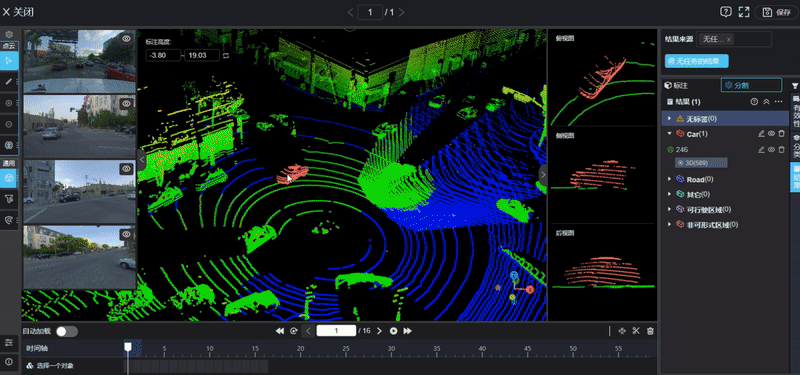Toggle visibility of the Car class

pyautogui.click(x=771, y=134)
